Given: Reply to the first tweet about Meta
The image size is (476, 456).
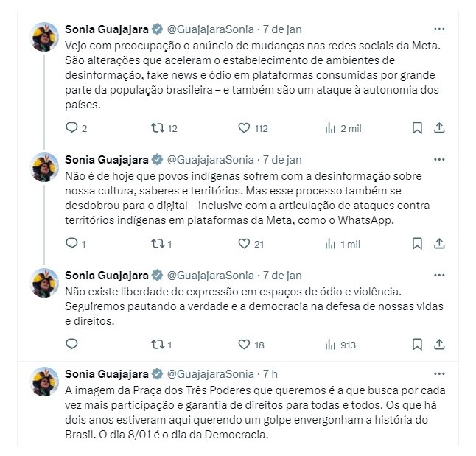Looking at the screenshot, I should 71,128.
